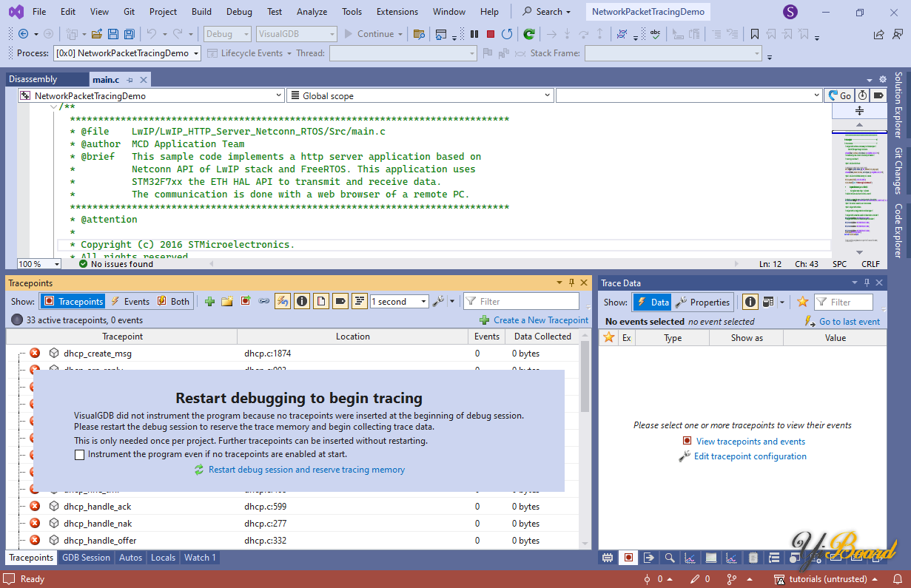Click 'Restart debug session and reserve tracing memory'
This screenshot has height=588, width=911.
click(306, 470)
